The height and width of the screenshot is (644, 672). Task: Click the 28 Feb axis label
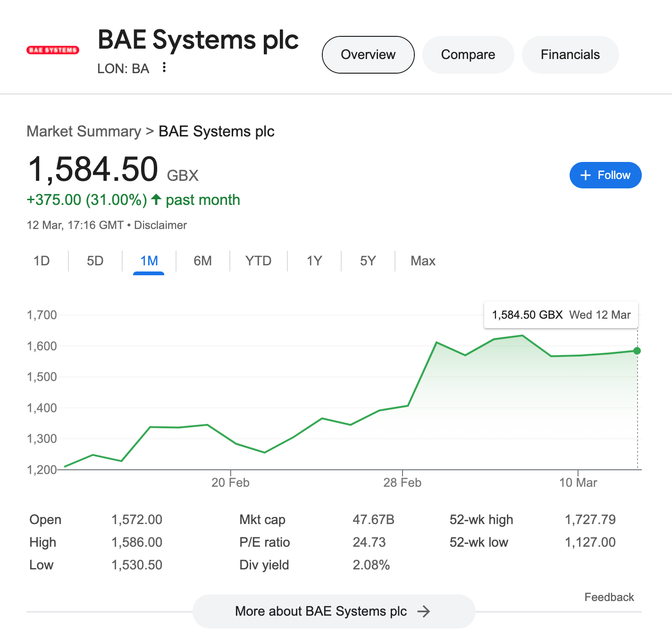coord(402,483)
